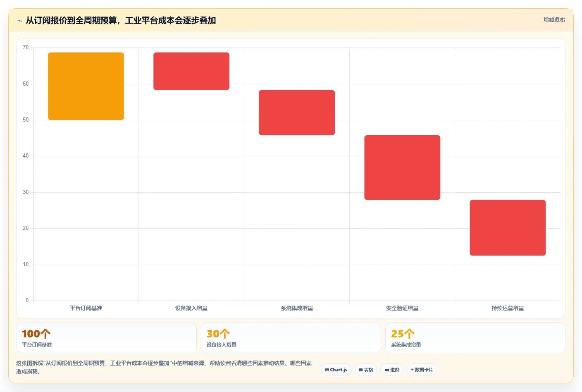Viewport: 582px width, 392px height.
Task: Click the orange 平台订阅基准 bar
Action: tap(86, 86)
